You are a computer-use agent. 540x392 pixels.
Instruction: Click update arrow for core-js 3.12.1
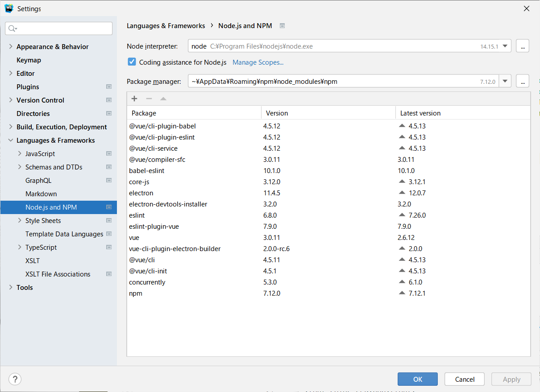[402, 182]
